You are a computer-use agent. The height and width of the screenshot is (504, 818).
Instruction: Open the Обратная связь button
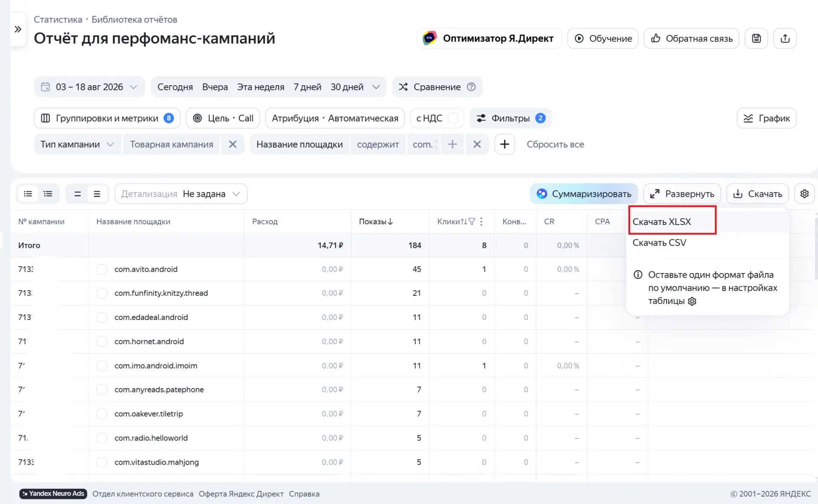click(691, 38)
